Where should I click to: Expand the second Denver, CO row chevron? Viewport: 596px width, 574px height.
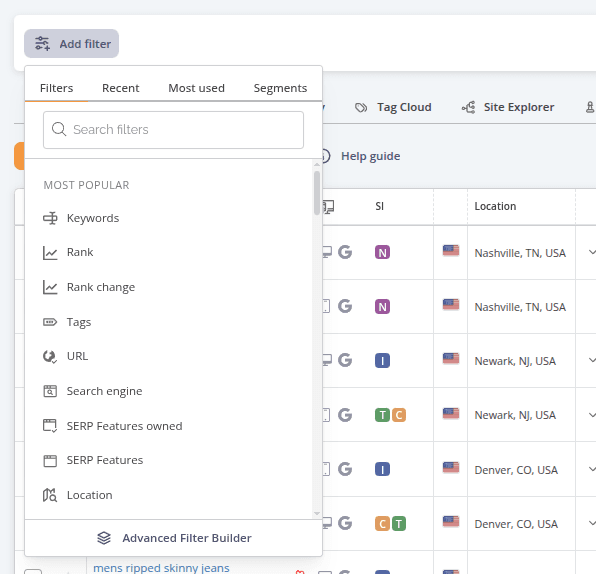[x=592, y=523]
